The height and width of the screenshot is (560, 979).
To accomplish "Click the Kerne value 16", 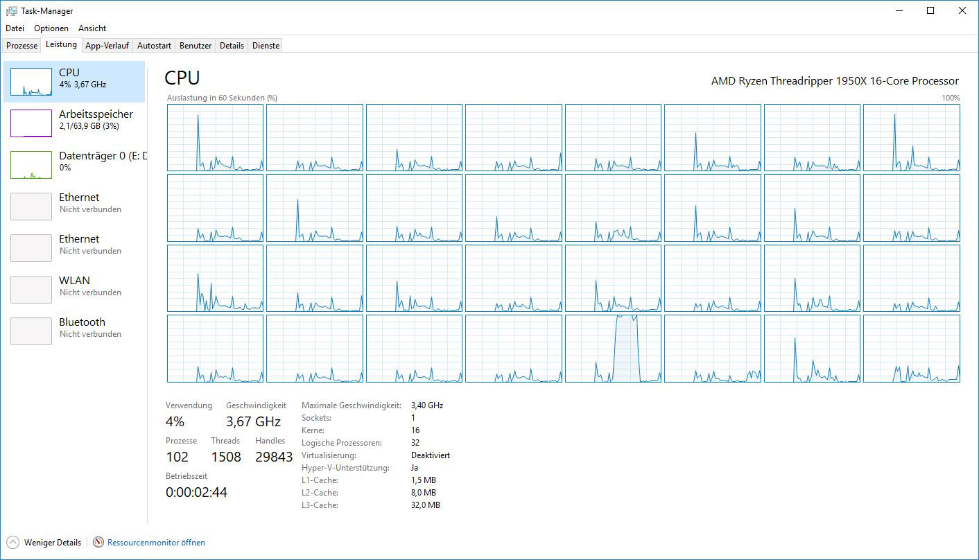I will coord(415,430).
